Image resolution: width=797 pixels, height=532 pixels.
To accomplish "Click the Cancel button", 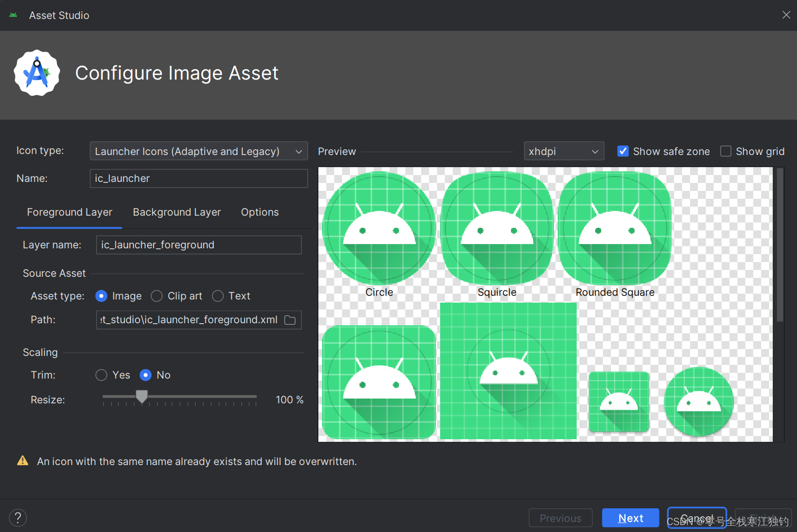I will tap(697, 518).
